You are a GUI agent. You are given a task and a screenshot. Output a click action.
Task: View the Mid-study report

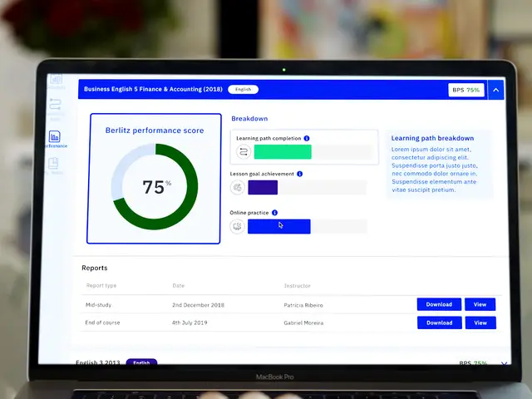tap(480, 304)
